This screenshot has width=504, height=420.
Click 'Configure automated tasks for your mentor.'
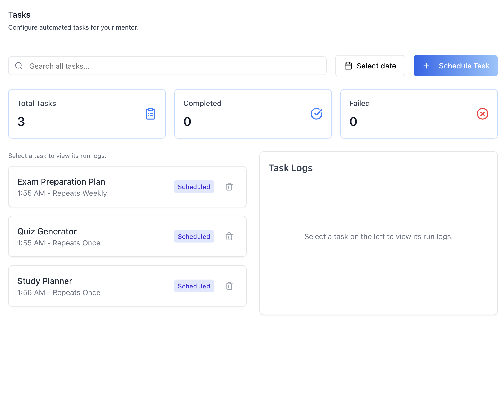74,27
